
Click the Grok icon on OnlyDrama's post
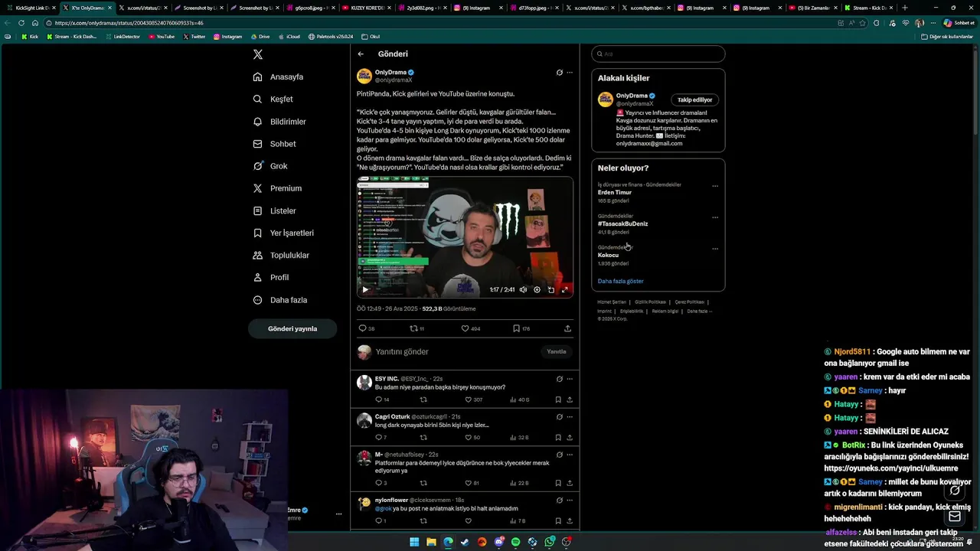click(559, 73)
